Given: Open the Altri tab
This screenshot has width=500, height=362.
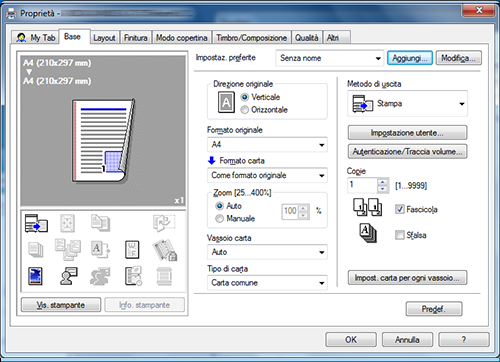Looking at the screenshot, I should point(336,38).
